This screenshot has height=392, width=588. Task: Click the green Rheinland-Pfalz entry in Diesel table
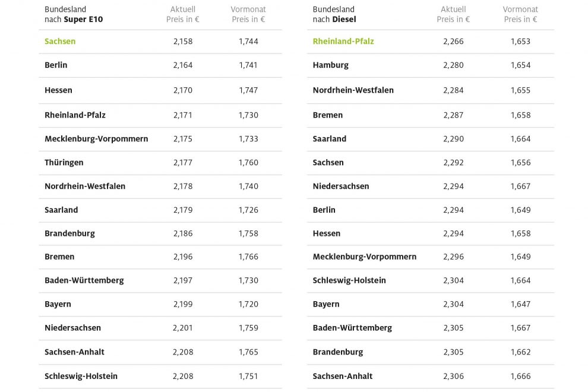343,42
